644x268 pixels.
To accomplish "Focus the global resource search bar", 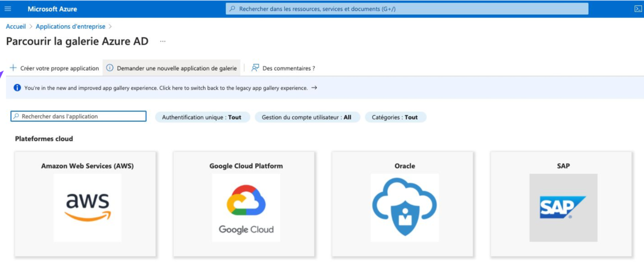I will pyautogui.click(x=407, y=9).
